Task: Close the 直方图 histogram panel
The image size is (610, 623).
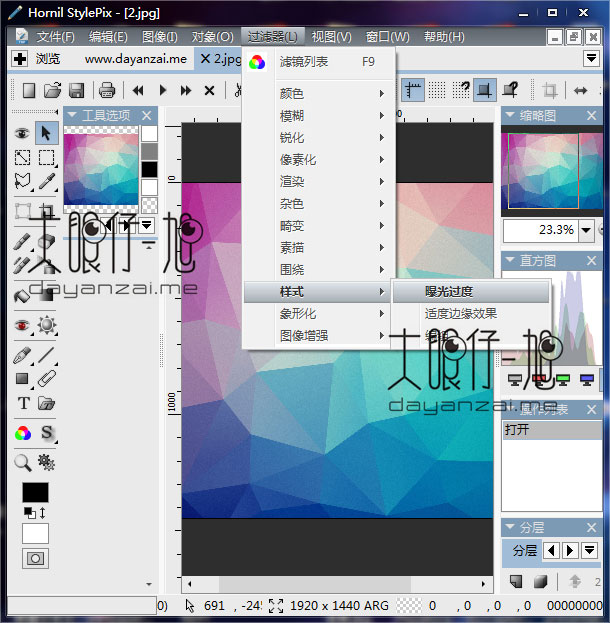Action: tap(591, 261)
